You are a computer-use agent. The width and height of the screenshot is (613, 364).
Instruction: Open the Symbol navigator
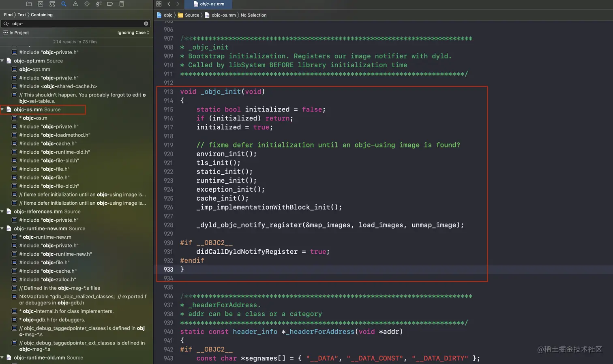pos(52,4)
